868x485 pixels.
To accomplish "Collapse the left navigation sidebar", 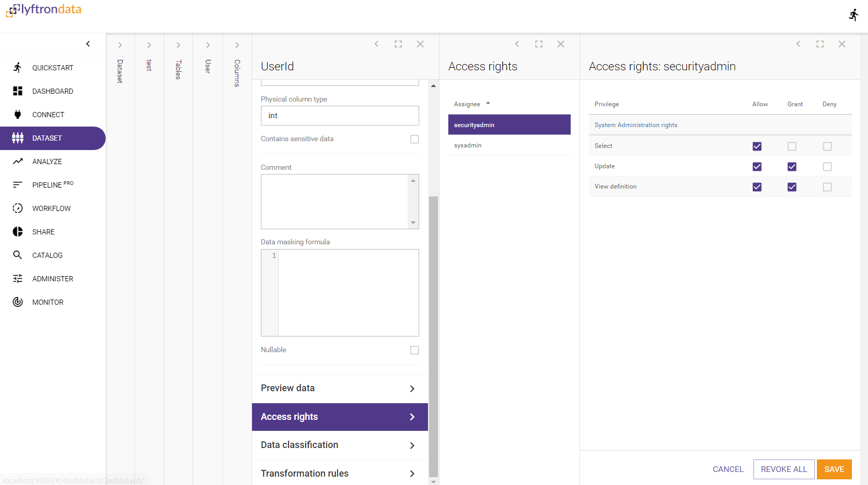I will pyautogui.click(x=88, y=44).
